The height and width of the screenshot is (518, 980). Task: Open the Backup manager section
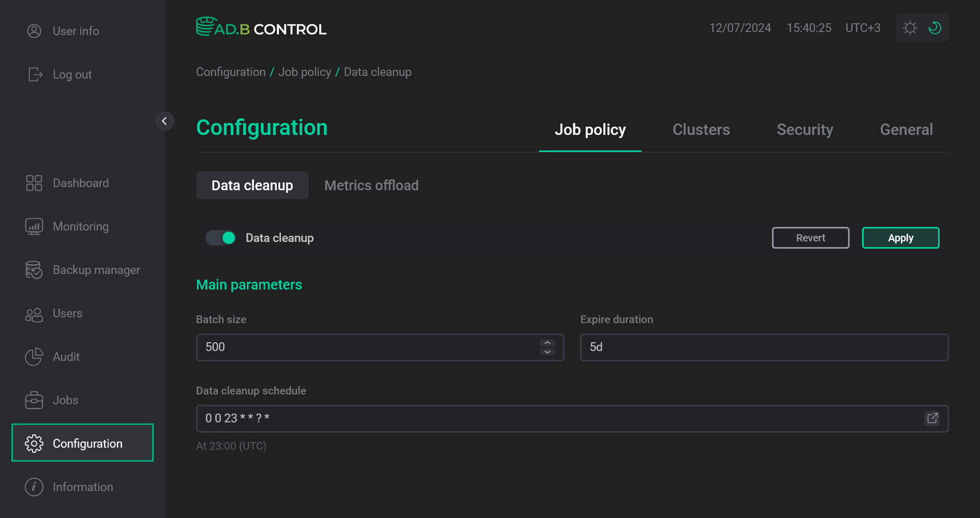click(96, 269)
